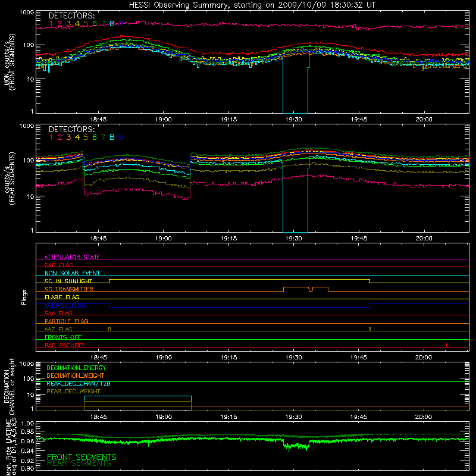This screenshot has height=476, width=476.
Task: Click the BAD PACKETS label
Action: tap(65, 345)
